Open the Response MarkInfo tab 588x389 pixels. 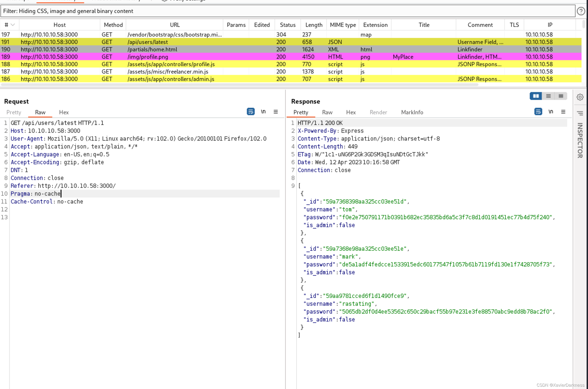point(412,112)
